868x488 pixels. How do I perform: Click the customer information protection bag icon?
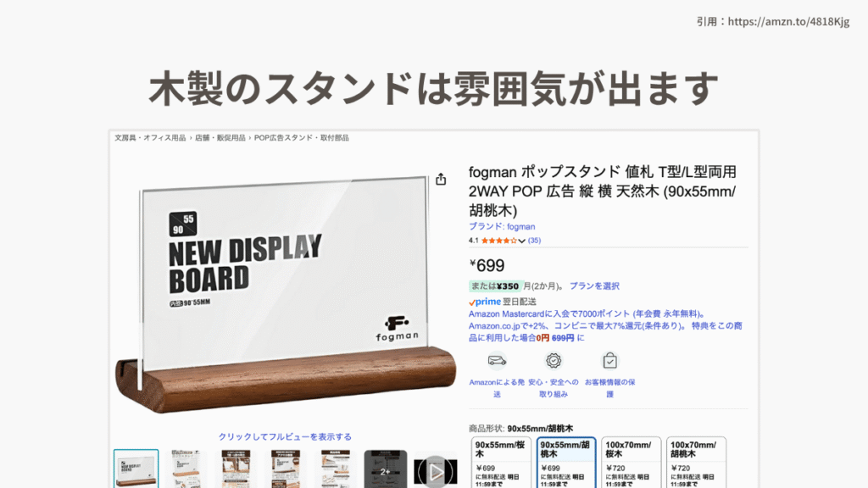pyautogui.click(x=609, y=361)
